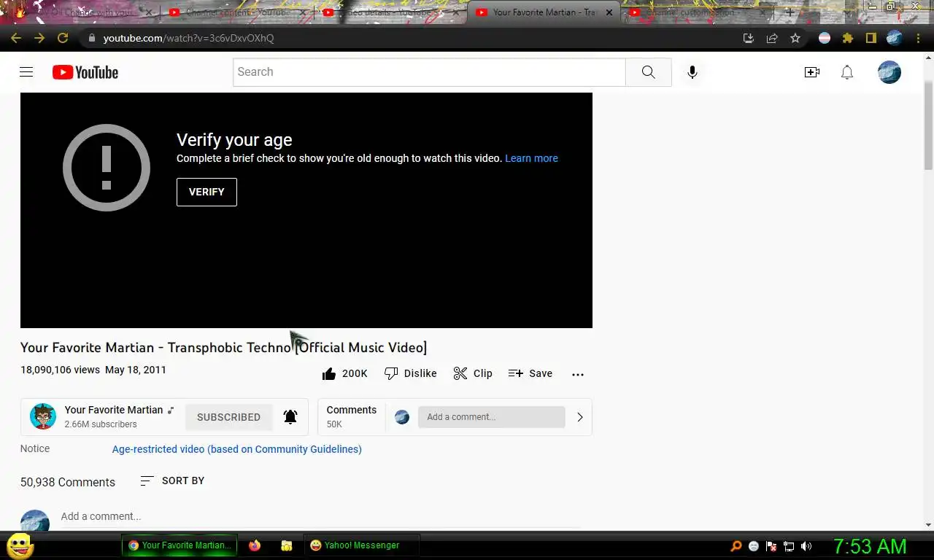Switch to Channel customization tab
This screenshot has height=560, width=934.
coord(697,12)
